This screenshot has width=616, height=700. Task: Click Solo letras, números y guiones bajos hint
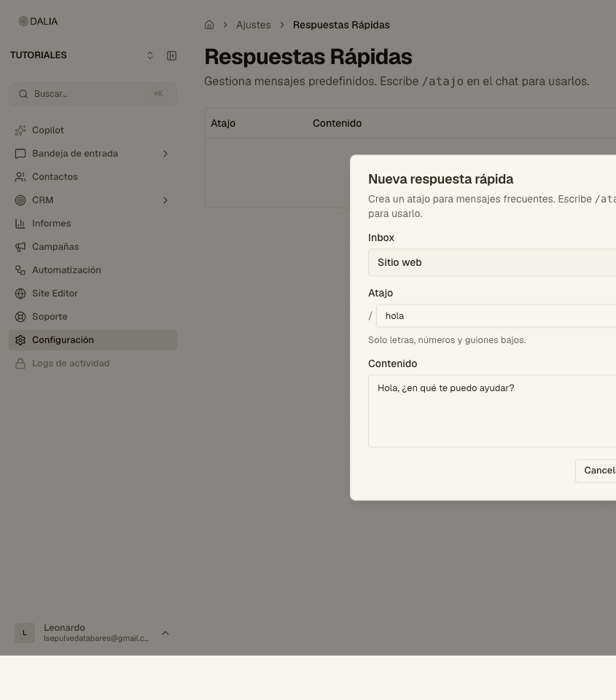coord(447,340)
